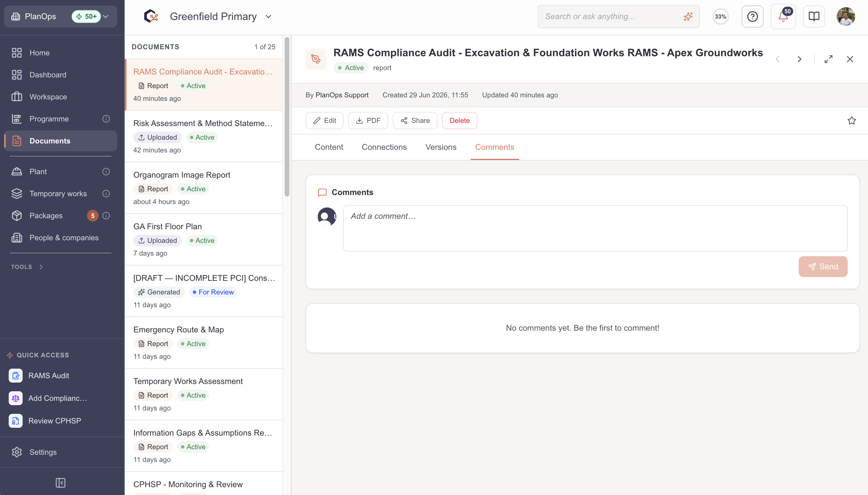Click the For Review status badge
Image resolution: width=868 pixels, height=495 pixels.
click(213, 292)
